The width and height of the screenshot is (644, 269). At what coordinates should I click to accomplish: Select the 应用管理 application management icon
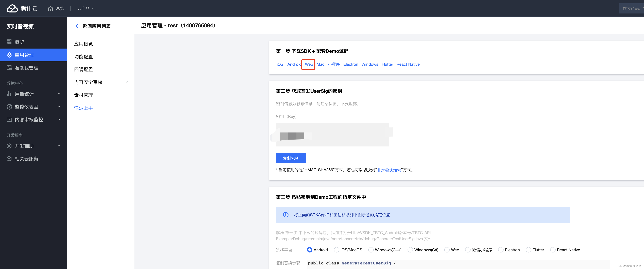point(9,55)
